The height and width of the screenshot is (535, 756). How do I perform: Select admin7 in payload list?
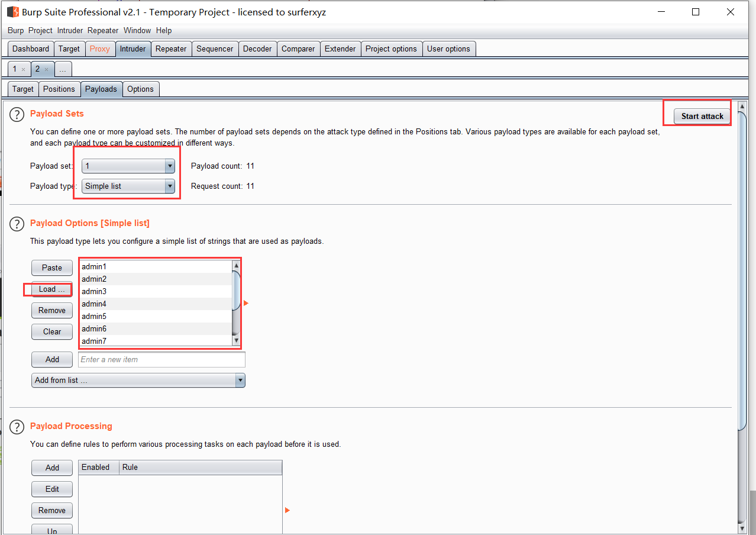[x=156, y=341]
